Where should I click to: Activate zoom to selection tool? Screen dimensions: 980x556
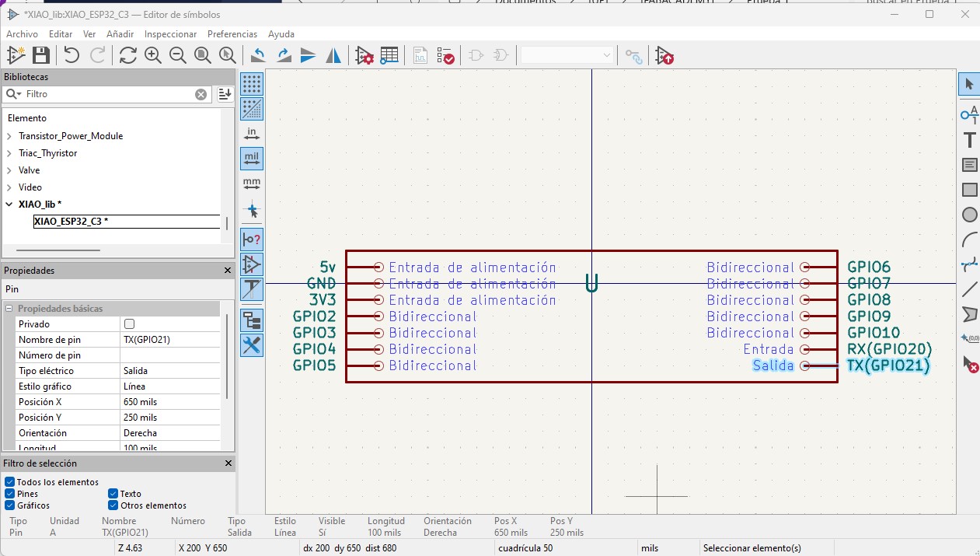(x=227, y=55)
